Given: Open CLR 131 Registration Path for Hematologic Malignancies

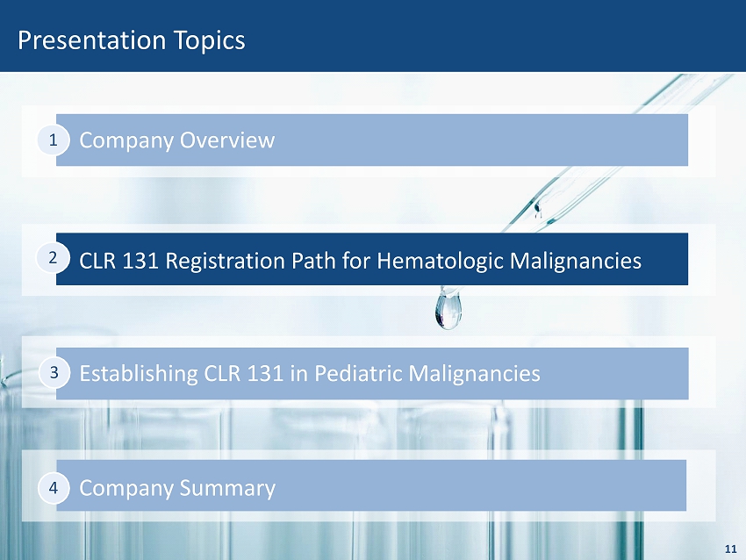Looking at the screenshot, I should [x=360, y=261].
